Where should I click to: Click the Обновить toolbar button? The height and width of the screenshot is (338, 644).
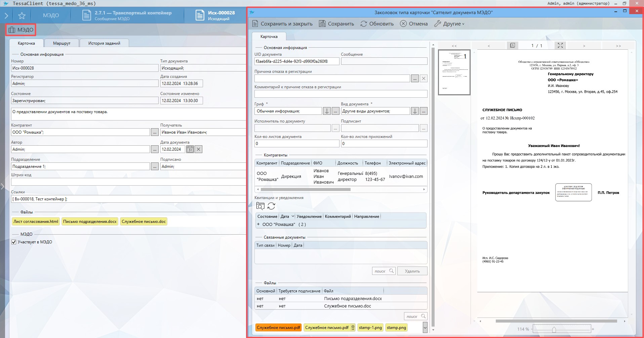click(377, 24)
